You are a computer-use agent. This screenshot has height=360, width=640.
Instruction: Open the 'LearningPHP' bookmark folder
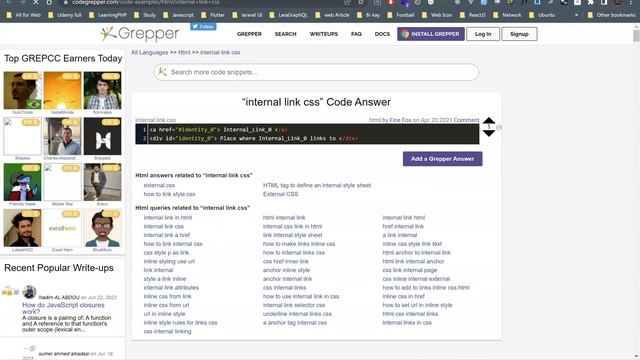108,15
